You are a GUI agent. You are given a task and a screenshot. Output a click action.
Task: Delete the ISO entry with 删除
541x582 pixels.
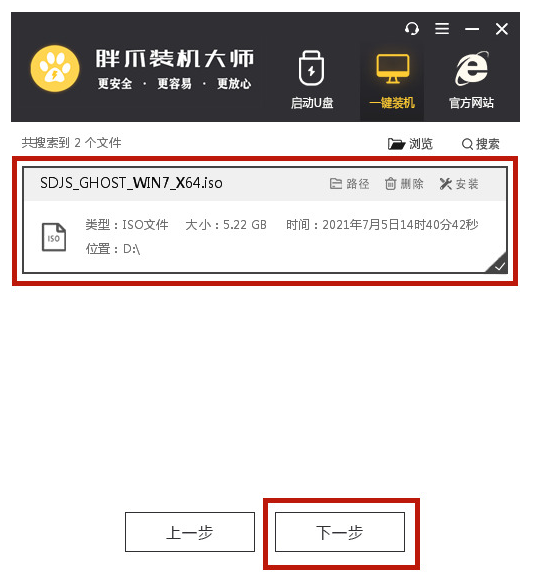(x=404, y=184)
